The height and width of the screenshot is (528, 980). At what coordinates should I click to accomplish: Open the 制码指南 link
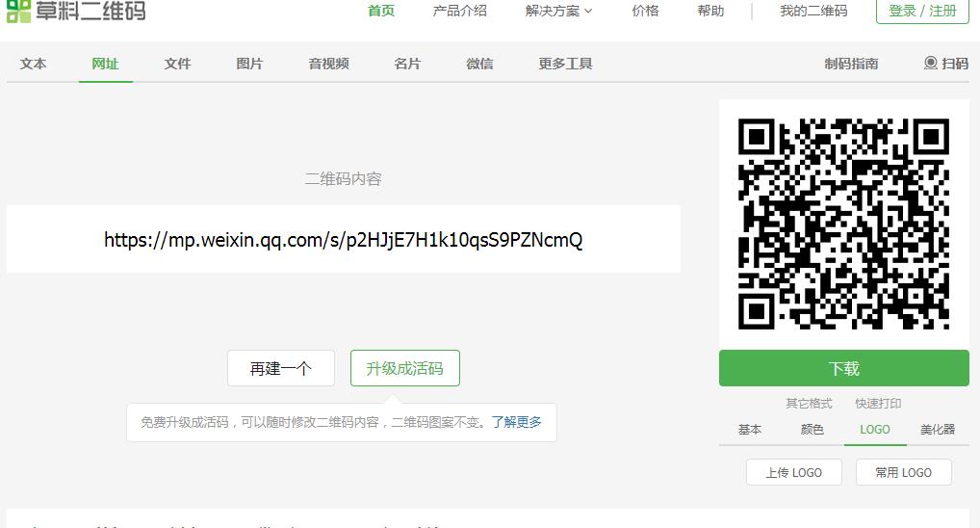coord(851,64)
